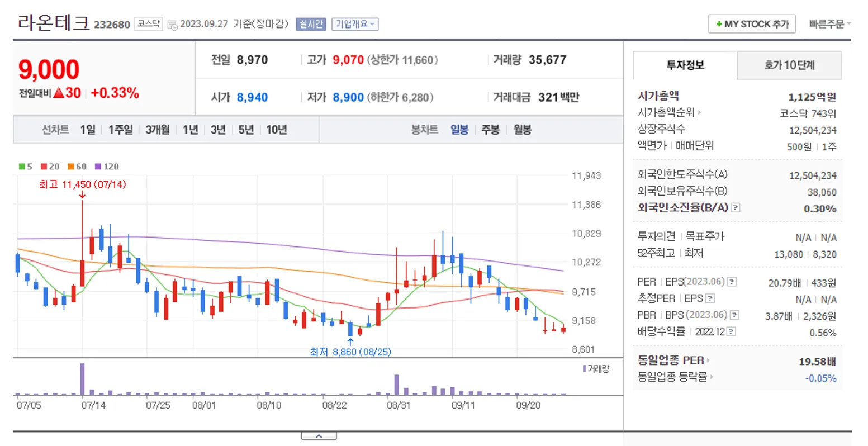The width and height of the screenshot is (868, 446).
Task: Select the 3년 line chart period
Action: pyautogui.click(x=218, y=130)
